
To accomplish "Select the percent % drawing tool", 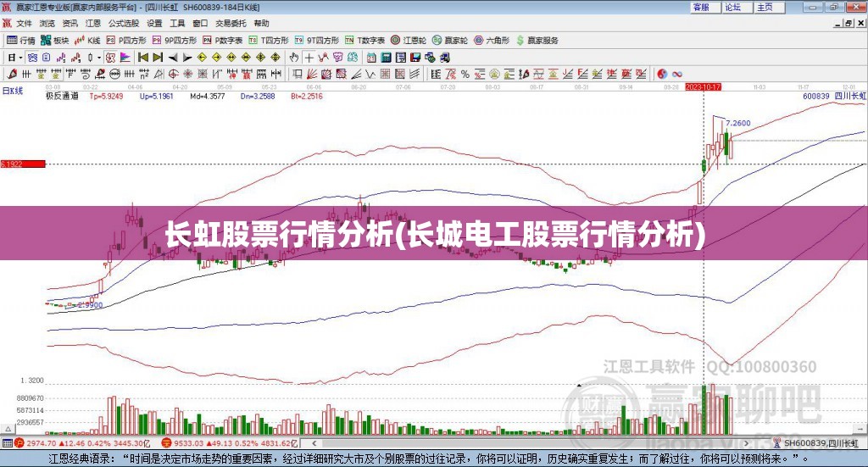I will tap(465, 74).
